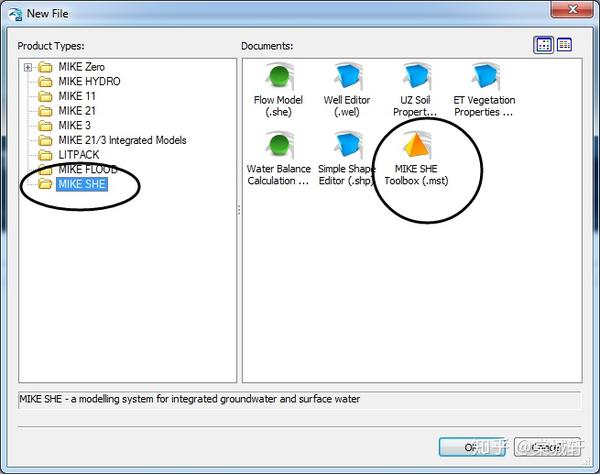Select the highlighted MIKE SHE folder

pos(82,184)
